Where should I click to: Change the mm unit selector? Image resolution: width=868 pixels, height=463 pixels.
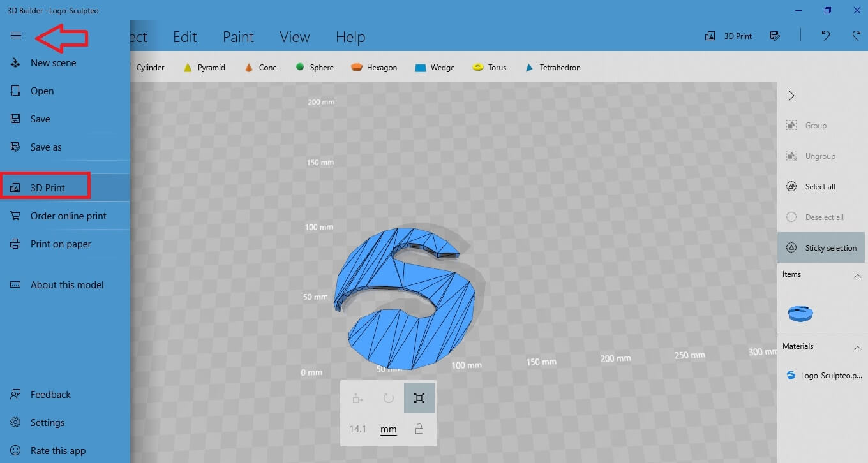point(388,429)
